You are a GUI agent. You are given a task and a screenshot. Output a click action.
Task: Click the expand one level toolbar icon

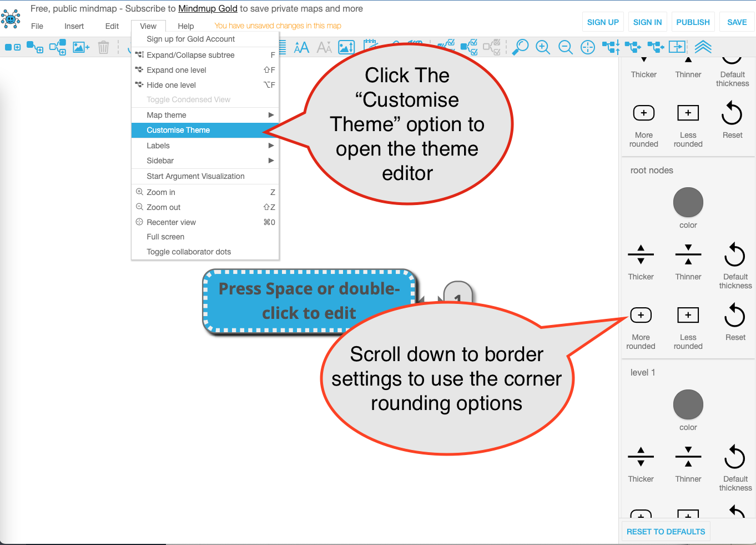click(633, 47)
